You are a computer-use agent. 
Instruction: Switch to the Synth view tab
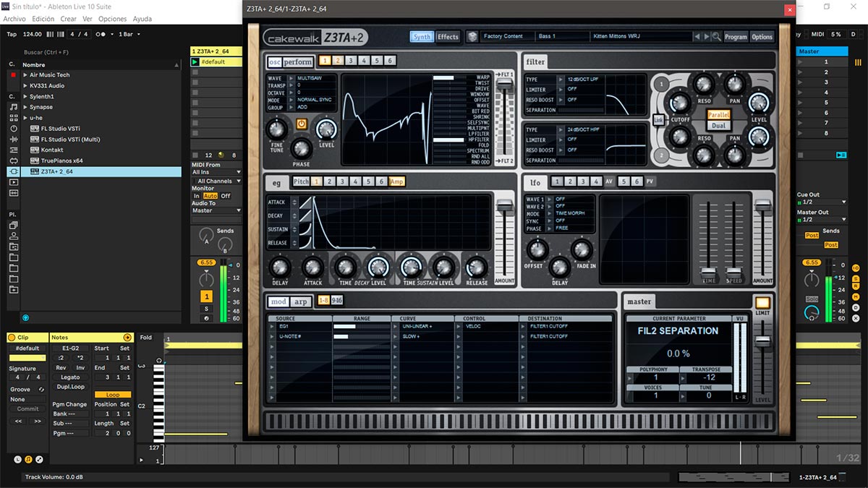(422, 37)
